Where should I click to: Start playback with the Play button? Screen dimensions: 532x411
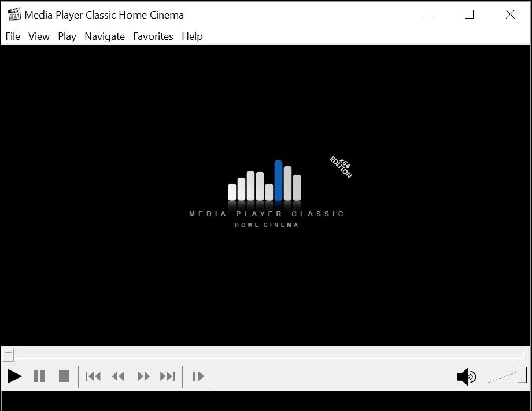coord(14,376)
